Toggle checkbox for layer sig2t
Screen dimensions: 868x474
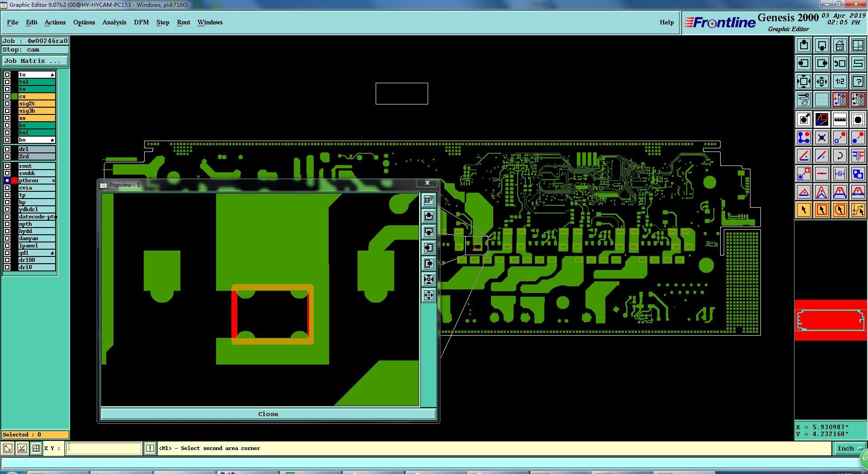pos(7,104)
